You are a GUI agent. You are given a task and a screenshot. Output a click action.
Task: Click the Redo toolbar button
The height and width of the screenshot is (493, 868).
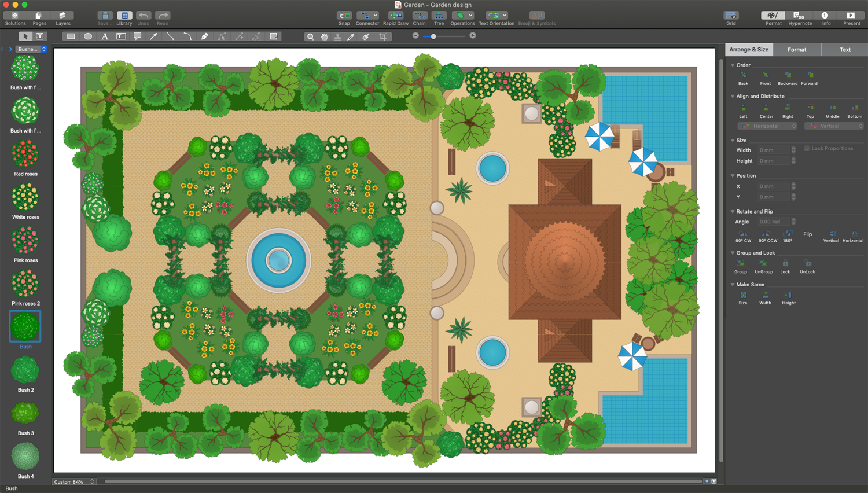(x=163, y=19)
